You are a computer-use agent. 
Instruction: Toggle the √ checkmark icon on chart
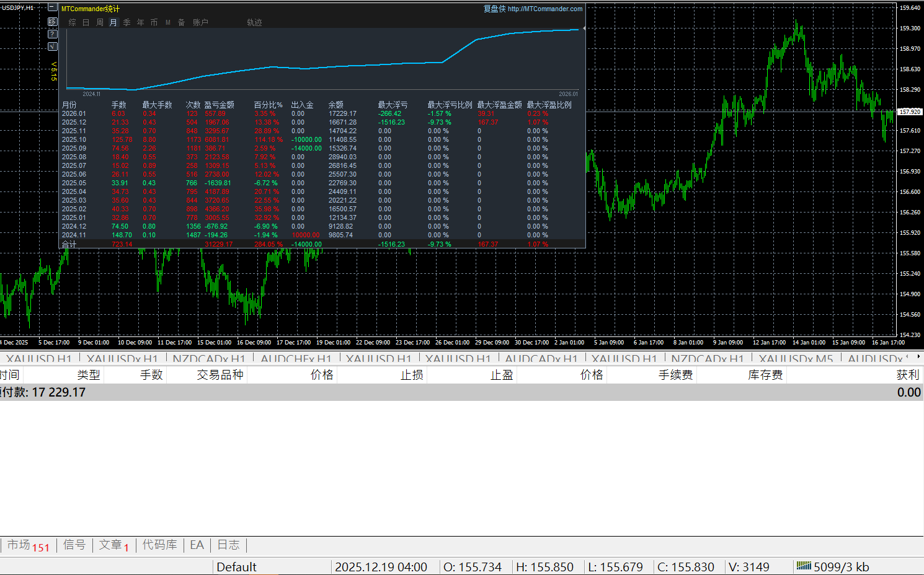pyautogui.click(x=53, y=46)
